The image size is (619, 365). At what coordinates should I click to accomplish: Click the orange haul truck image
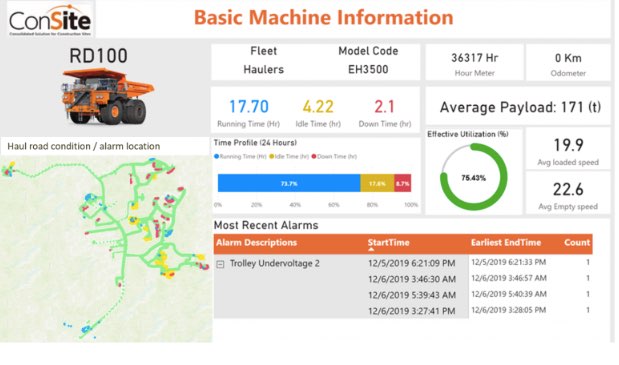coord(107,97)
